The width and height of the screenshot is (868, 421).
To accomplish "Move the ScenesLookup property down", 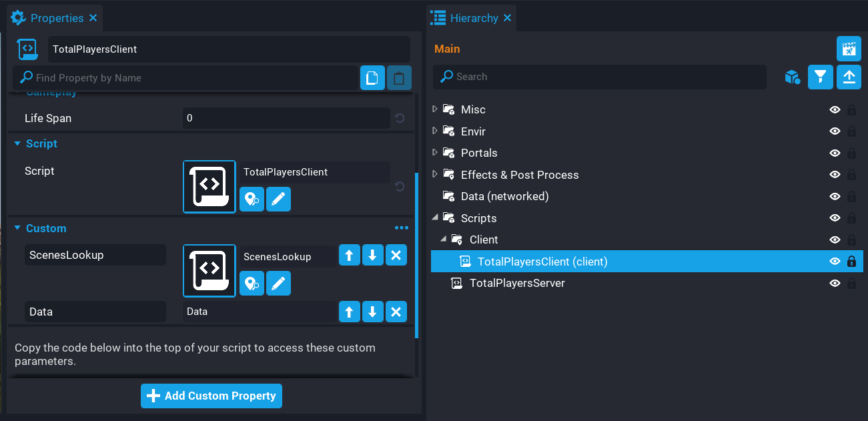I will coord(373,256).
